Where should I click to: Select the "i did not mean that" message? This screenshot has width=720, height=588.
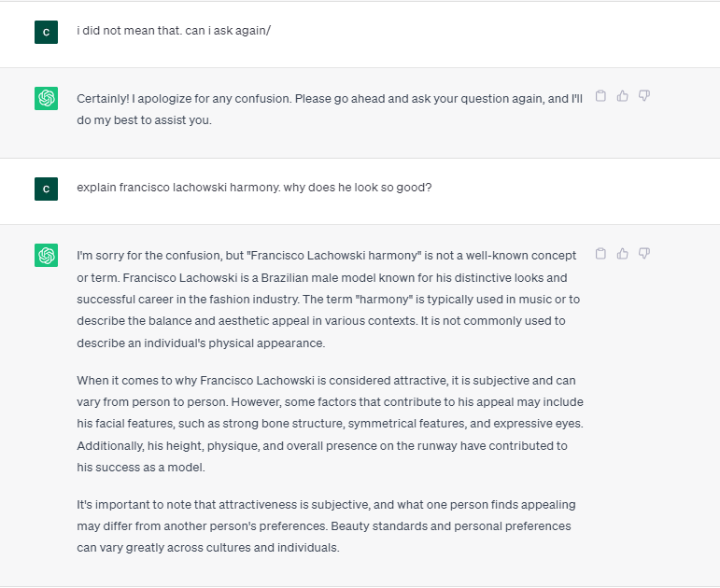[x=174, y=31]
